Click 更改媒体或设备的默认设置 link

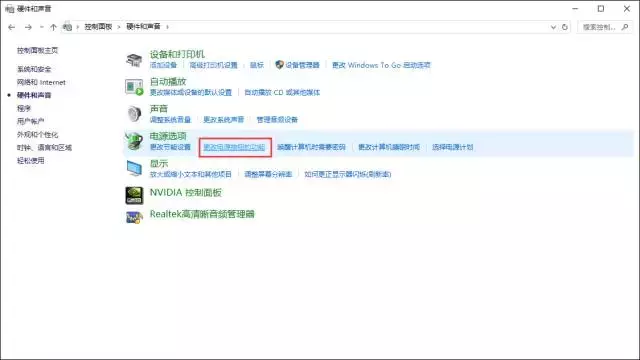(191, 92)
